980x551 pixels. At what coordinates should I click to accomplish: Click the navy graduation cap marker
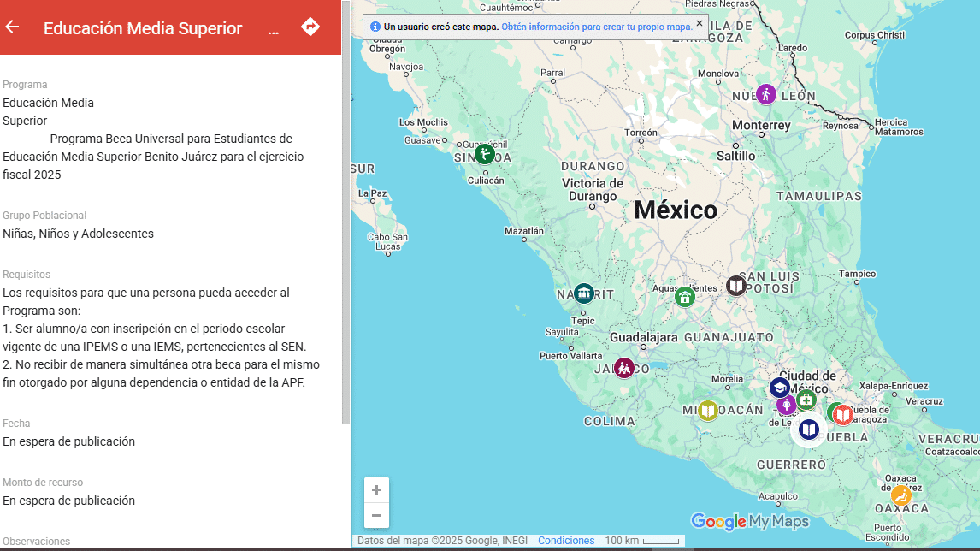click(779, 388)
